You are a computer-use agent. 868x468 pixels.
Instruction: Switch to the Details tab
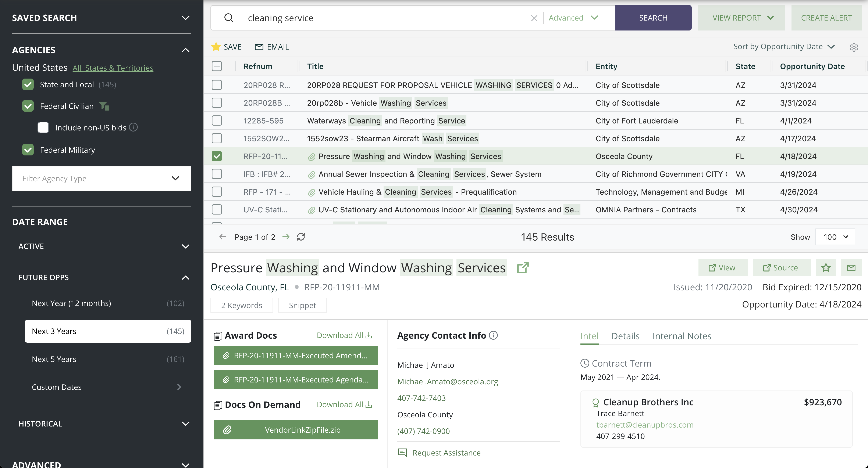click(x=625, y=336)
